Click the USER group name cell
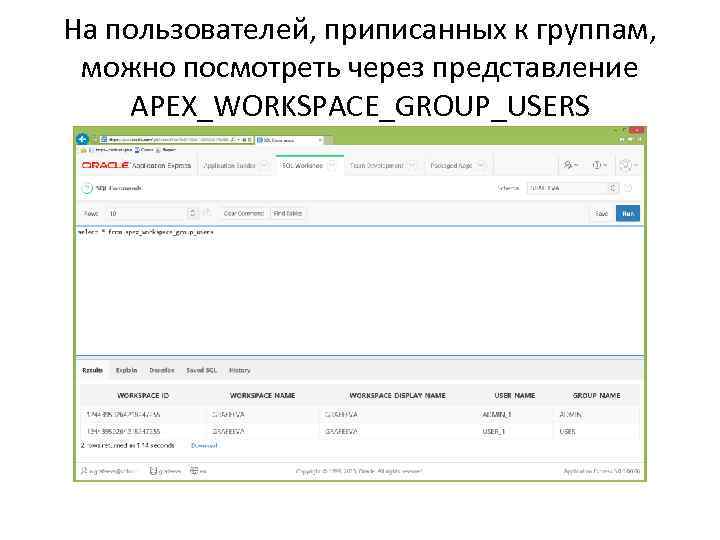720x540 pixels. pyautogui.click(x=568, y=432)
